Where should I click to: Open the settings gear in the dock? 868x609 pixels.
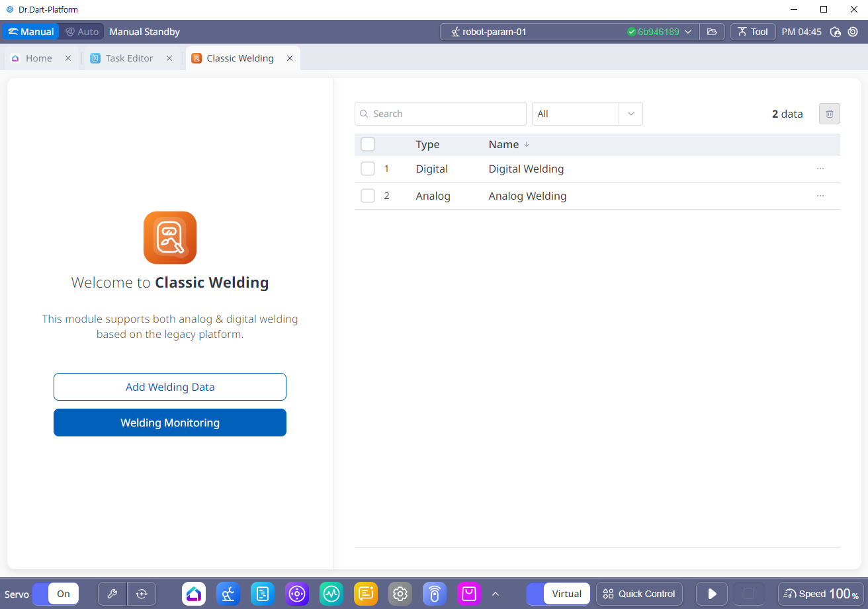[x=400, y=594]
